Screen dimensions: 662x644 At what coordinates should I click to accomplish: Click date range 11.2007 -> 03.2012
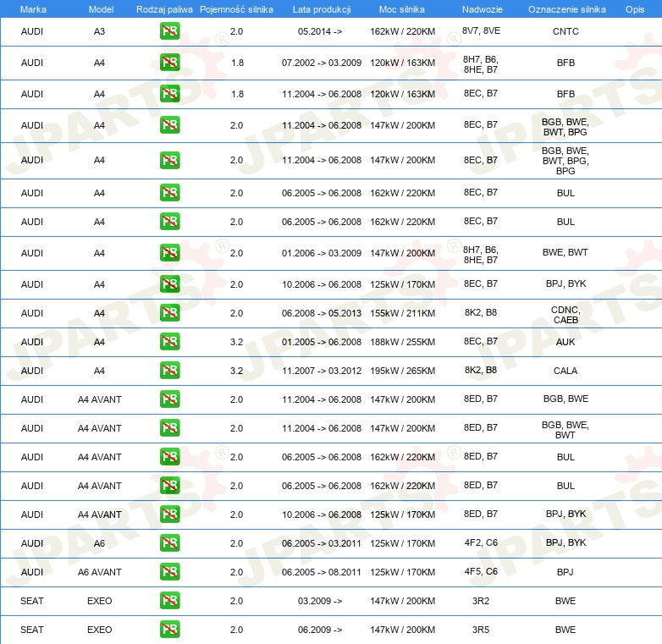pyautogui.click(x=322, y=371)
